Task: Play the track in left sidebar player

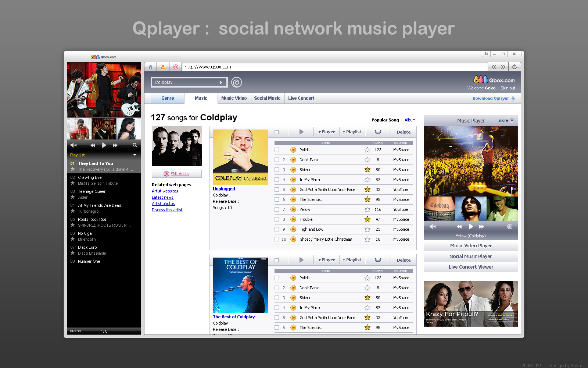Action: [104, 145]
